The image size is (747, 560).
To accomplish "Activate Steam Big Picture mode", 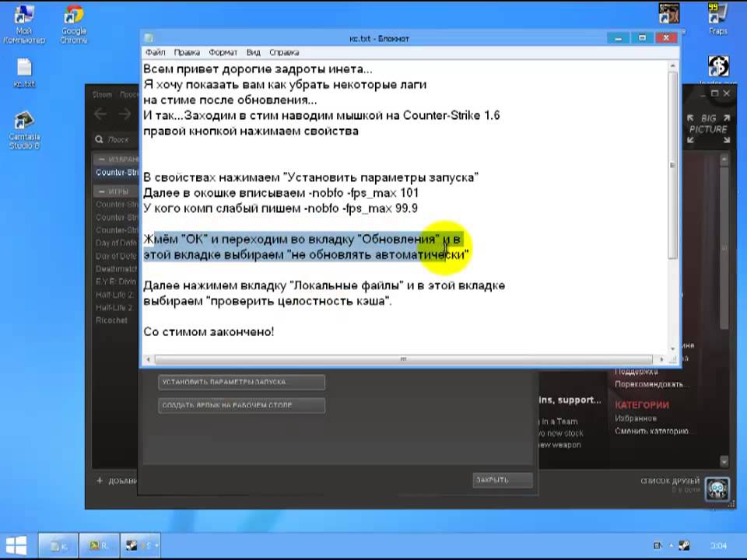I will 708,128.
